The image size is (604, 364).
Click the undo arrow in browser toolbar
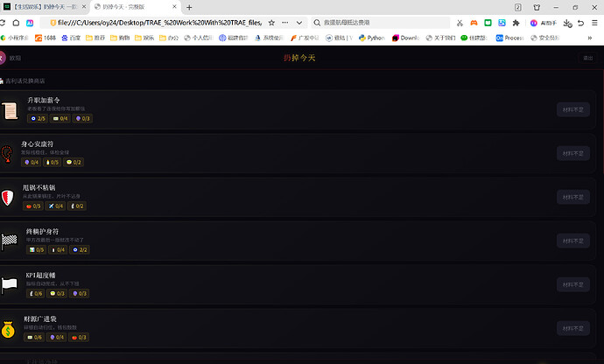tap(581, 23)
